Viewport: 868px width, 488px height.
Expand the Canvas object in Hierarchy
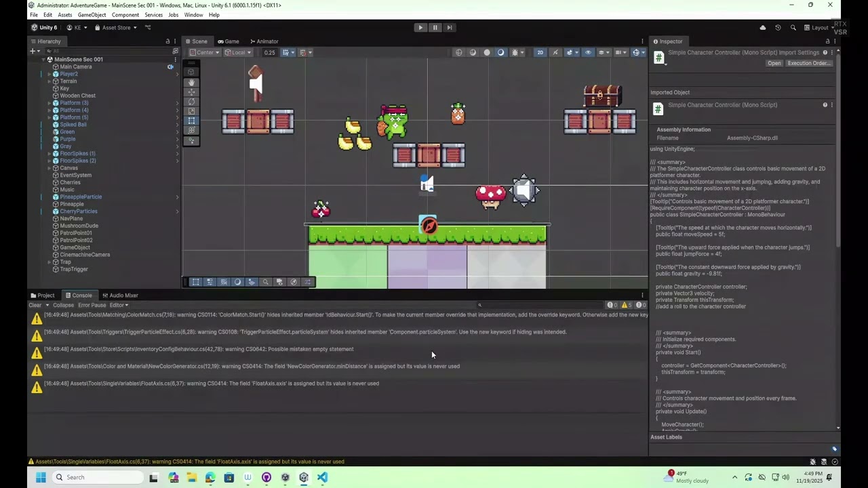[x=50, y=168]
